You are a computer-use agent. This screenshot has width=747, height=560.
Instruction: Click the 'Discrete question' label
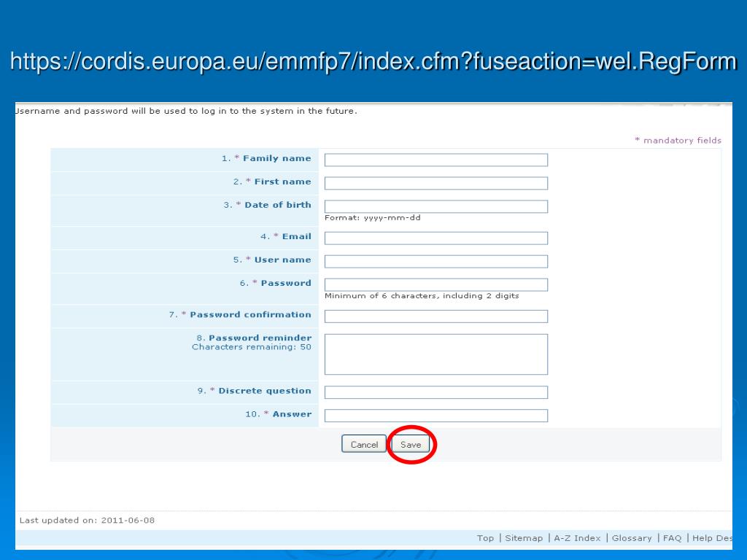[264, 391]
